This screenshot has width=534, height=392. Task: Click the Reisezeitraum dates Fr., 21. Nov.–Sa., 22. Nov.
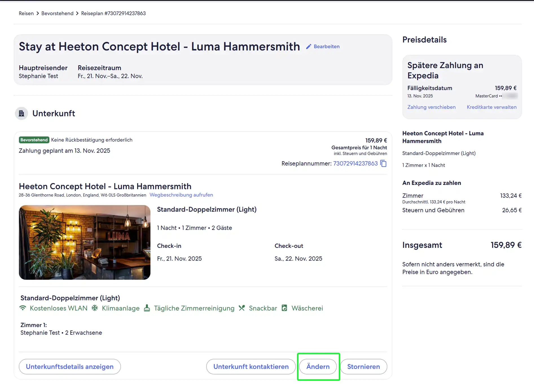click(110, 76)
